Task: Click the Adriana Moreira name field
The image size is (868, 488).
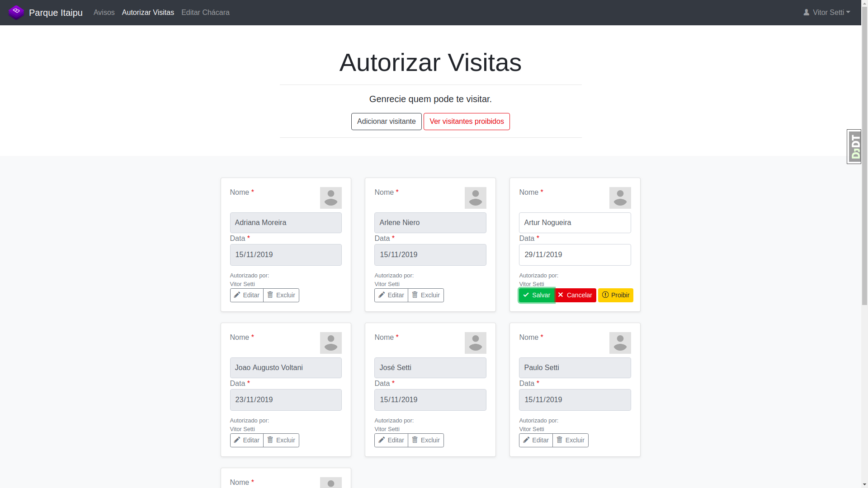Action: click(x=286, y=223)
